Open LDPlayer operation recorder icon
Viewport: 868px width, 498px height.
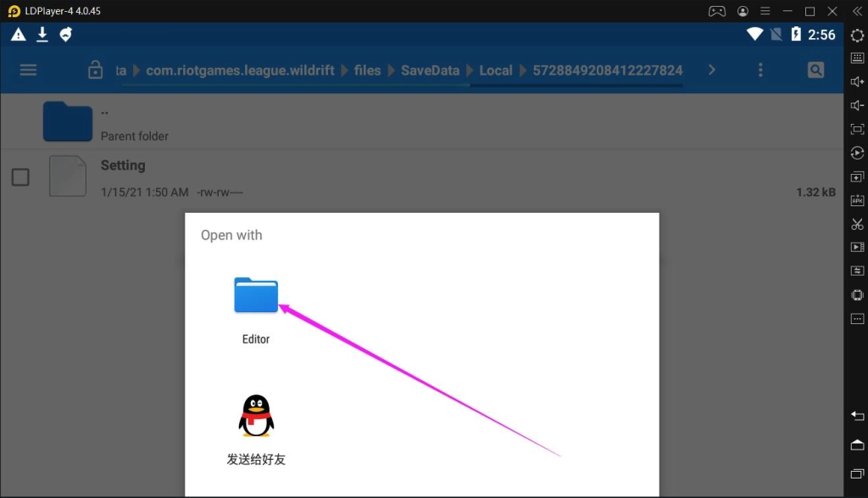pos(857,153)
